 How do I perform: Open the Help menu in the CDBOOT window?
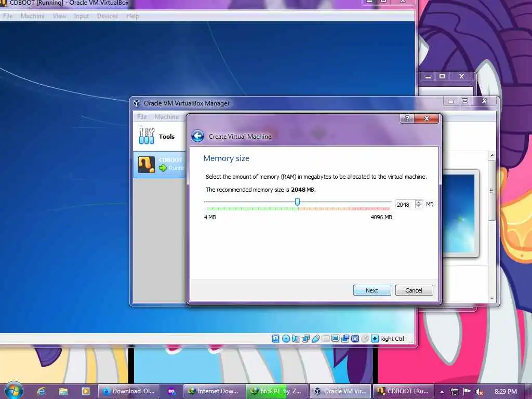pos(132,16)
